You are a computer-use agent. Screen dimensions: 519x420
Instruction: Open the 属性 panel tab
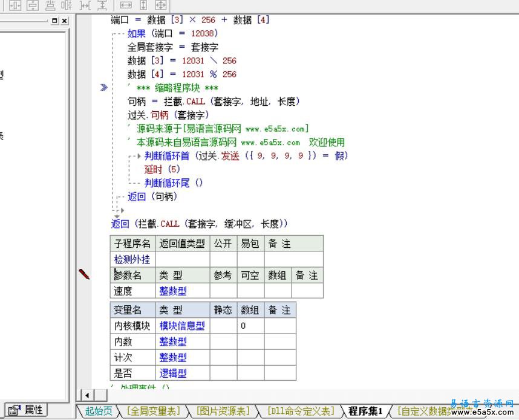(25, 410)
